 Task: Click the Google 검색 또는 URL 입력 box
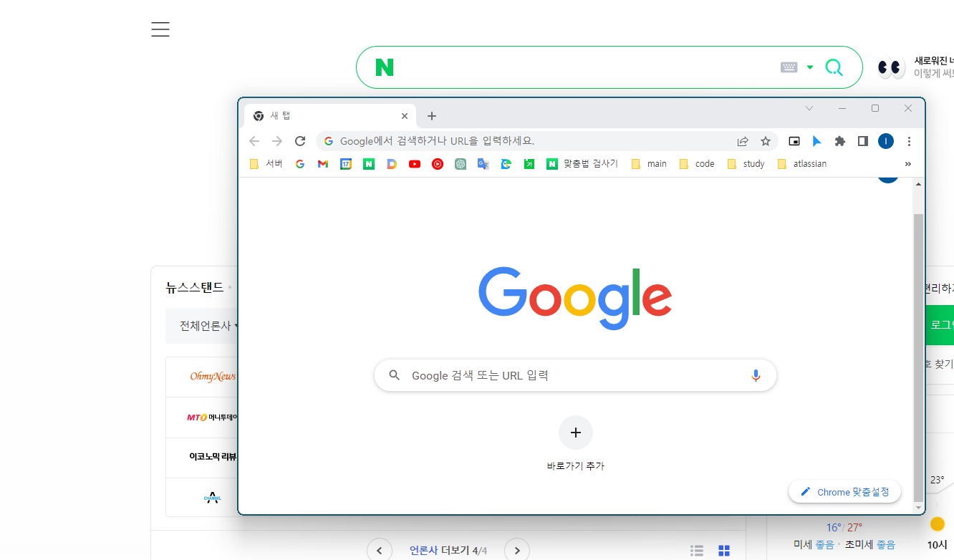(575, 375)
